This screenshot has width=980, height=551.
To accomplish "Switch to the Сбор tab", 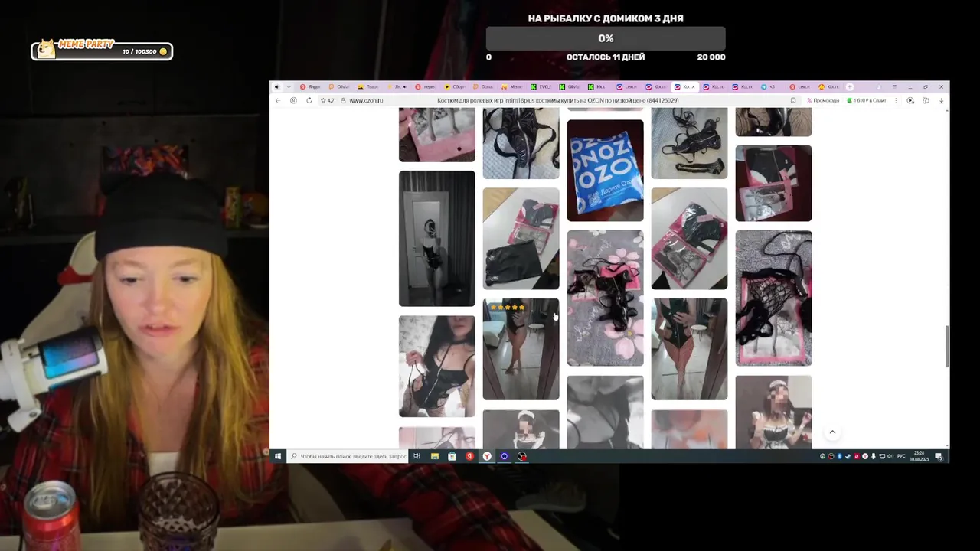I will (x=454, y=86).
